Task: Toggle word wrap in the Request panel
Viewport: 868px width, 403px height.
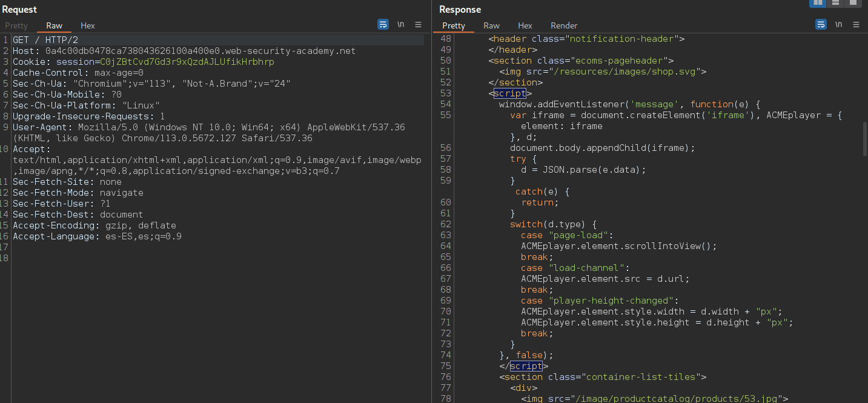Action: (x=383, y=24)
